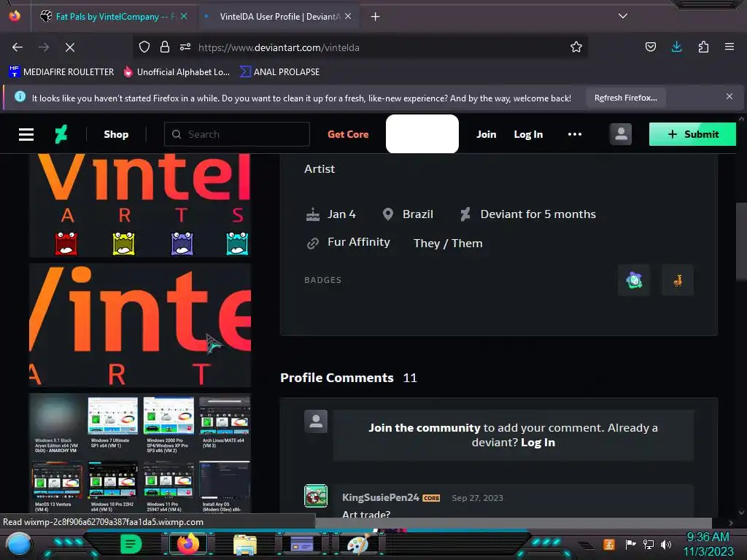Click the Firefox taskbar icon
This screenshot has width=747, height=560.
coord(187,544)
